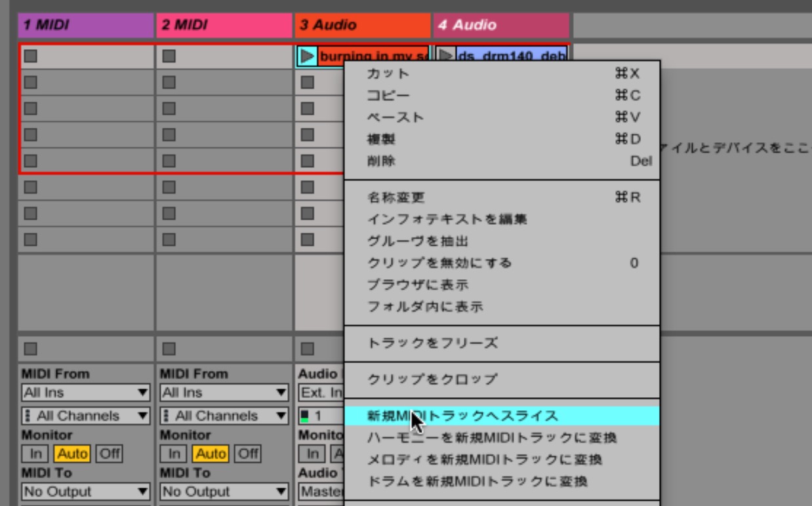Select the 4 Audio track header
This screenshot has width=812, height=506.
pos(501,26)
